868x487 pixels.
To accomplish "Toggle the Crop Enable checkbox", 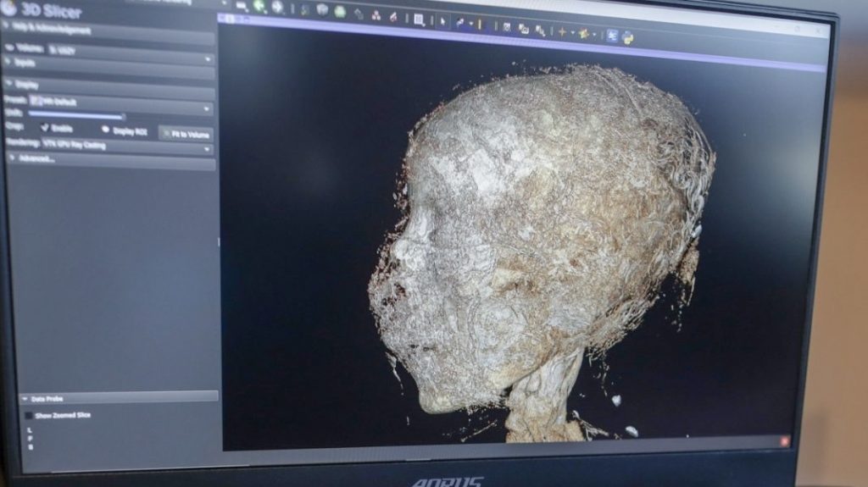I will click(x=44, y=127).
